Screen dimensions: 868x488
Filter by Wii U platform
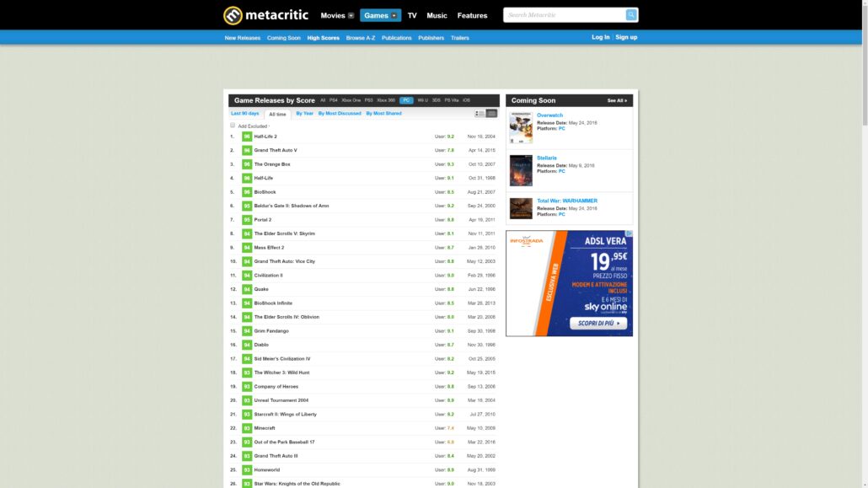(x=422, y=100)
